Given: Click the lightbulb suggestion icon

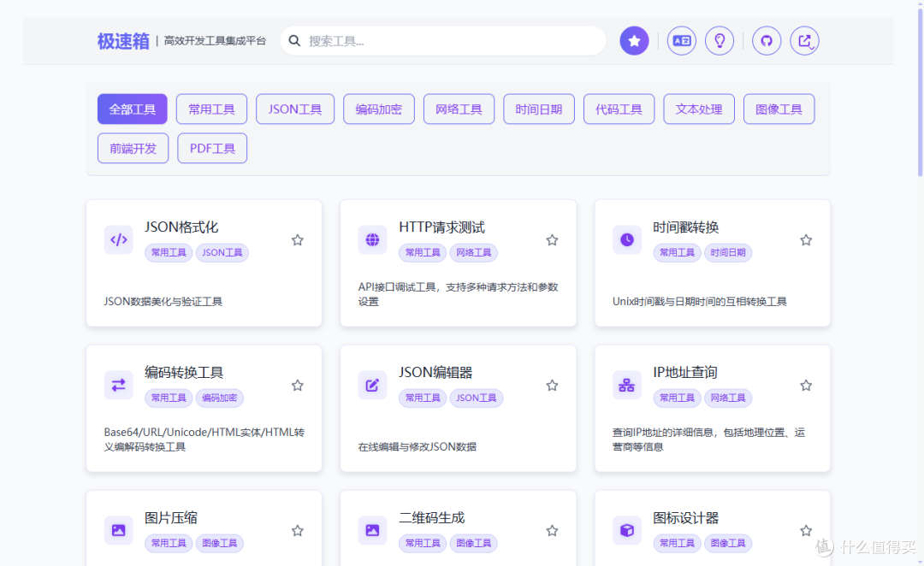Looking at the screenshot, I should pyautogui.click(x=720, y=41).
